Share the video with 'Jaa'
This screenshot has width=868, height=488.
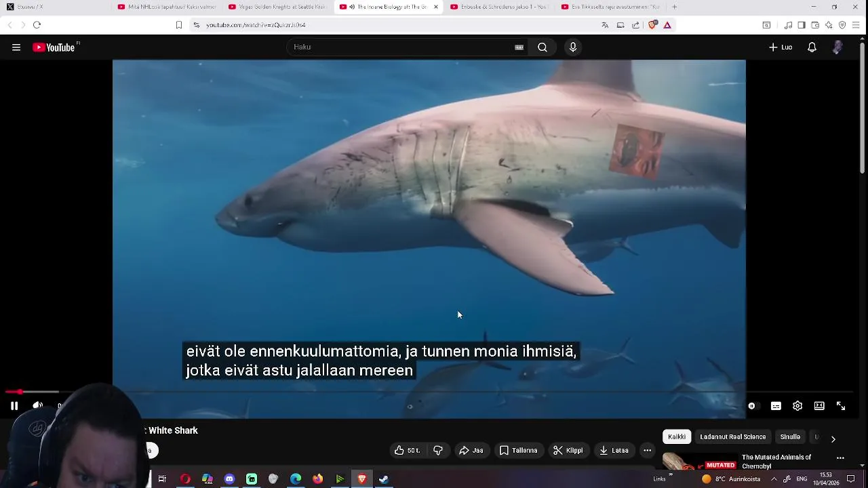pyautogui.click(x=471, y=450)
